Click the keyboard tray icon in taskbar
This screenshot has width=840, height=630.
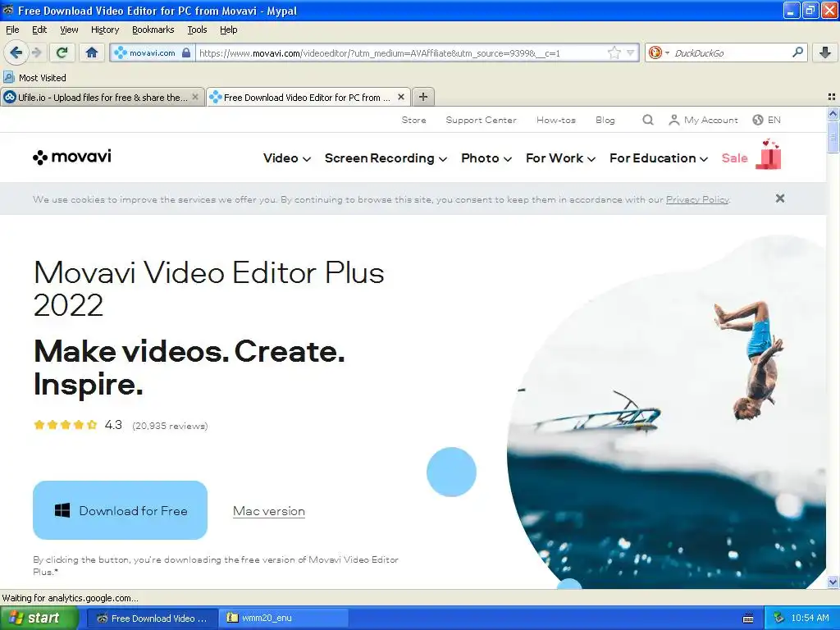pyautogui.click(x=748, y=619)
